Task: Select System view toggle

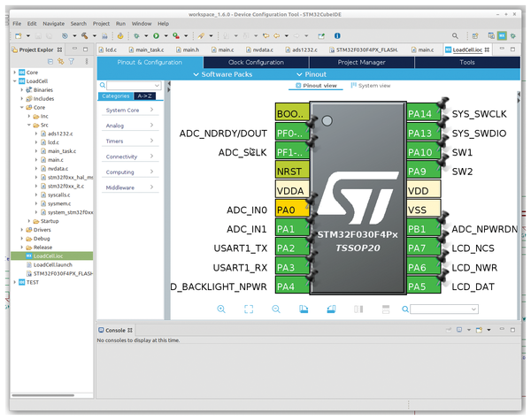Action: pyautogui.click(x=371, y=86)
